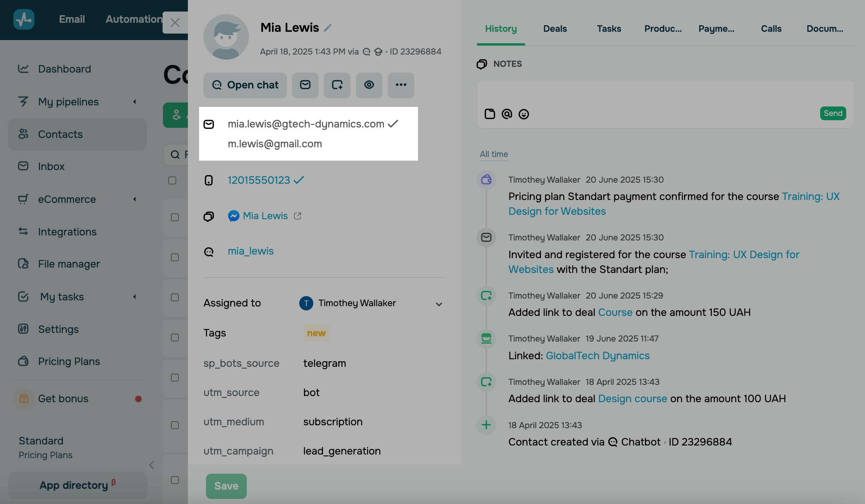Open the GlobalTech Dynamics link
This screenshot has width=865, height=504.
[597, 356]
